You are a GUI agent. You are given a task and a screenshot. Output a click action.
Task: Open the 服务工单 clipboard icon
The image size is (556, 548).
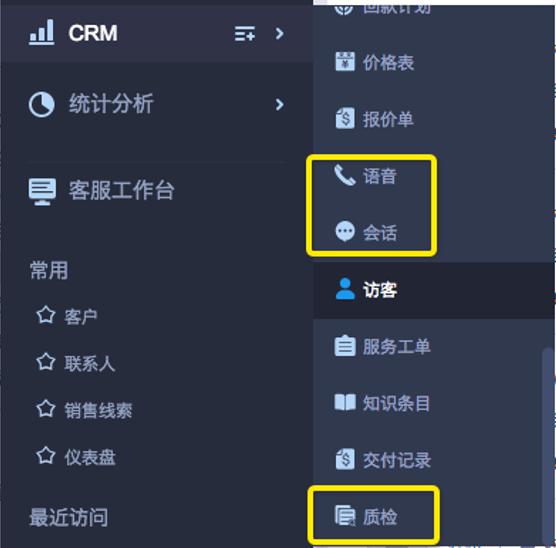345,345
